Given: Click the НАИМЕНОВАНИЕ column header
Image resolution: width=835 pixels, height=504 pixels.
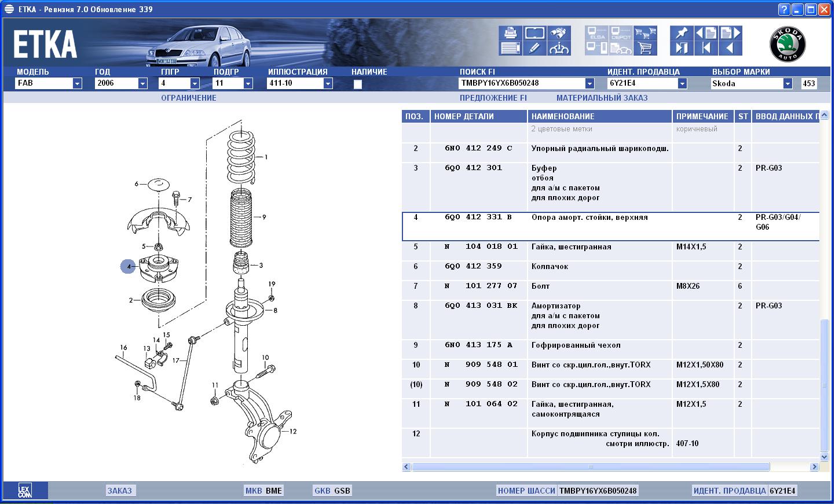Looking at the screenshot, I should pyautogui.click(x=600, y=116).
